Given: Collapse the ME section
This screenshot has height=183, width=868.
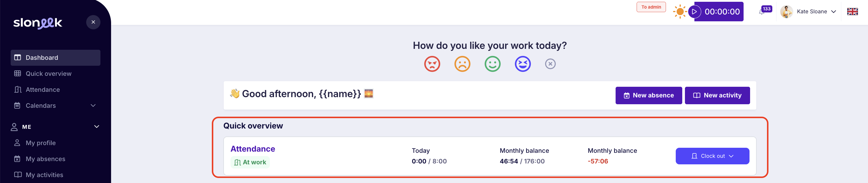Looking at the screenshot, I should [96, 127].
